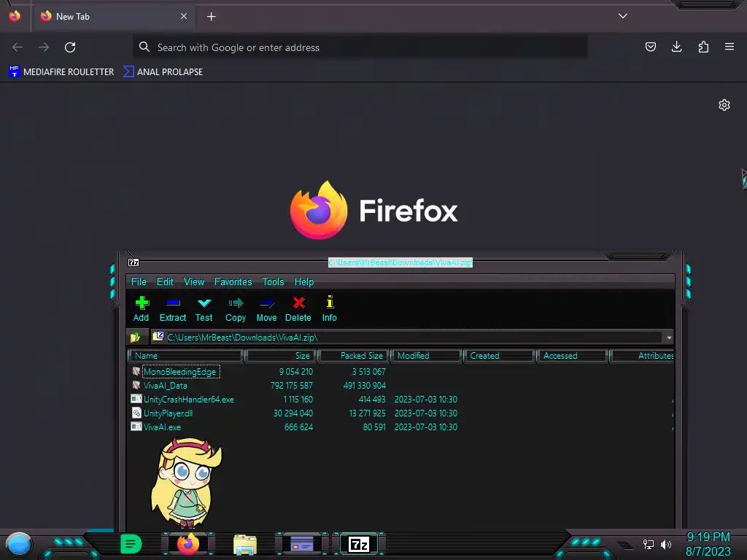Click the volume speaker tray icon
The height and width of the screenshot is (560, 747).
pyautogui.click(x=666, y=544)
